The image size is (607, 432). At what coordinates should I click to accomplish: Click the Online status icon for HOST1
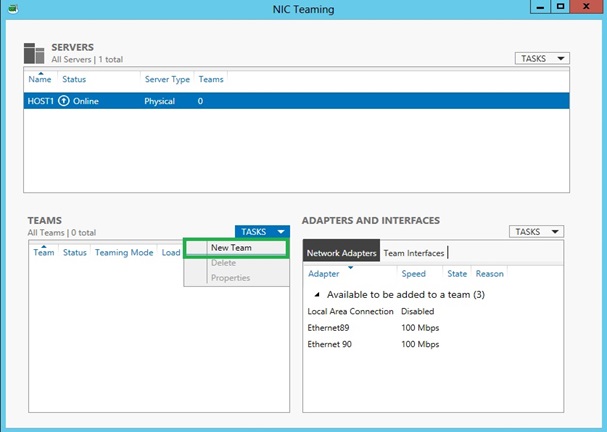point(63,101)
